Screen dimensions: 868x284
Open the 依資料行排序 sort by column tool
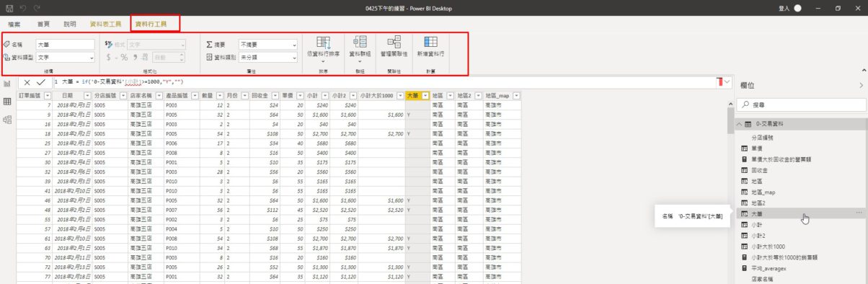point(323,49)
